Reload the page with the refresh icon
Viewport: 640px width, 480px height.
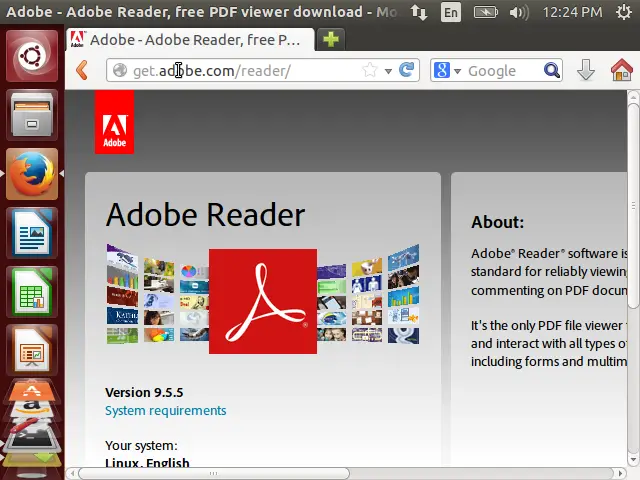coord(407,70)
